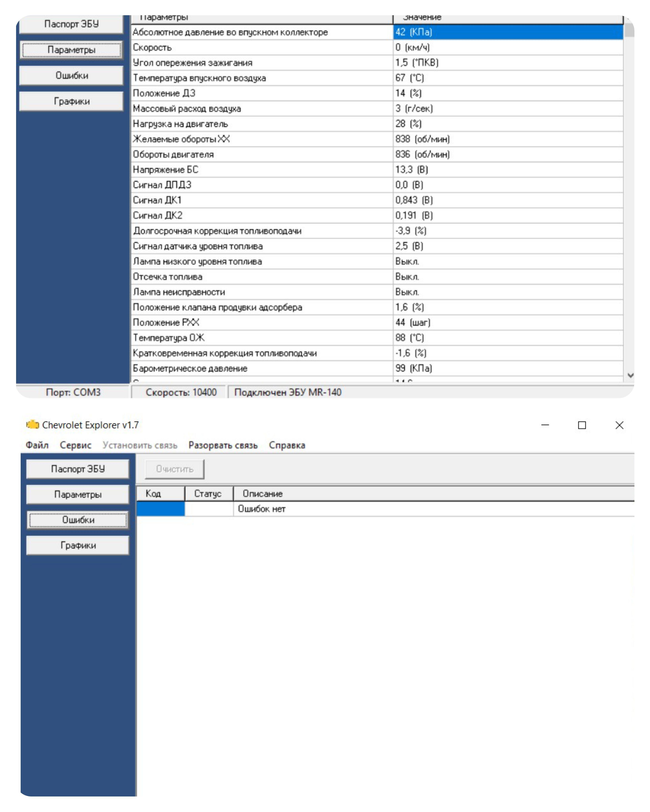Click Подключен ЭБУ MR-140 status text
This screenshot has height=812, width=650.
pos(288,392)
